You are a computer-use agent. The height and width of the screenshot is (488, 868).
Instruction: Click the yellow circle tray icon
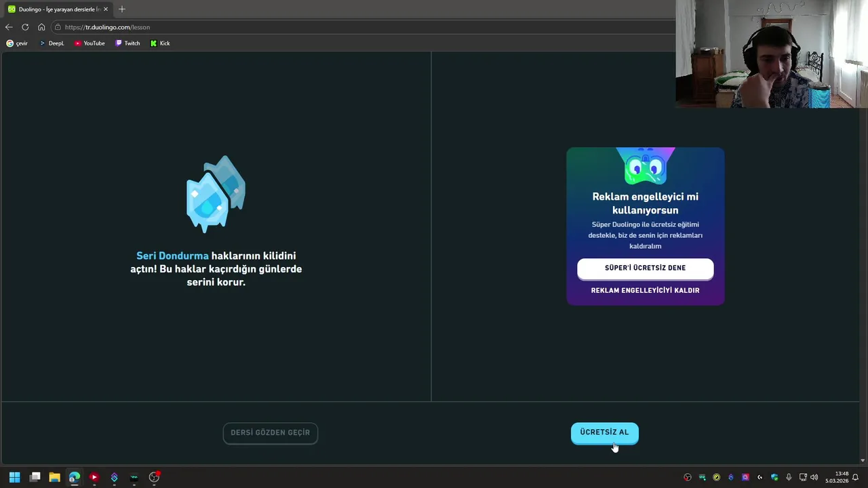pos(717,477)
